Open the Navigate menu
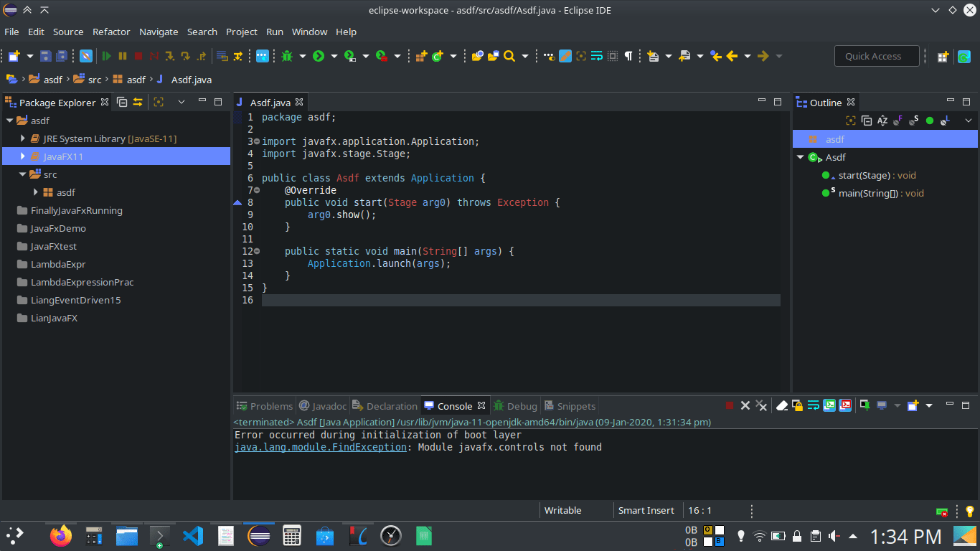 point(159,32)
